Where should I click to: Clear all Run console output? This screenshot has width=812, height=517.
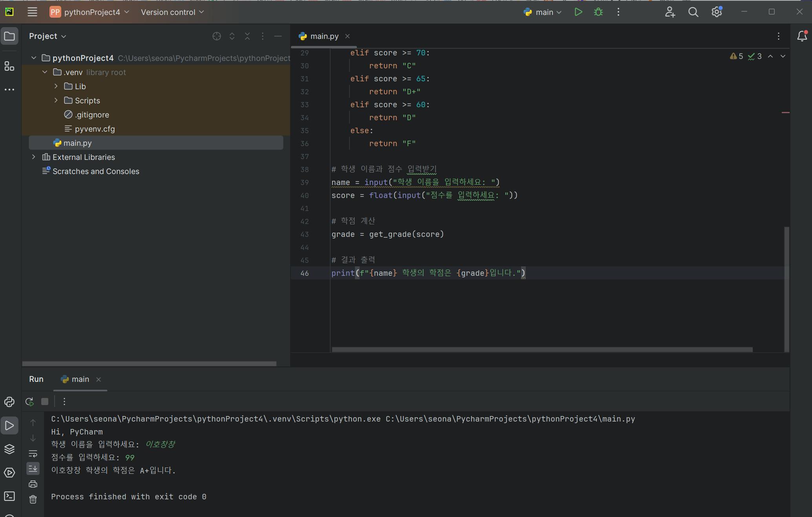tap(33, 499)
